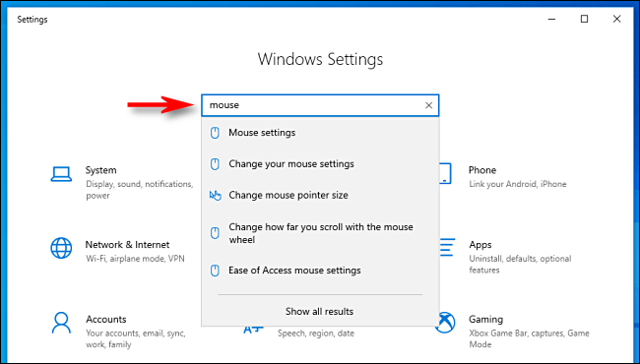
Task: Click the mouse icon beside the scroll wheel result
Action: [x=215, y=233]
